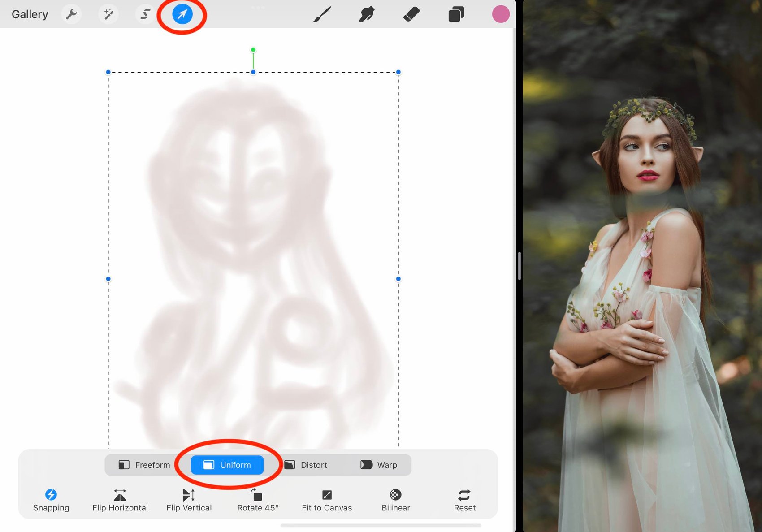The width and height of the screenshot is (762, 532).
Task: Switch transform mode to Warp
Action: tap(379, 465)
